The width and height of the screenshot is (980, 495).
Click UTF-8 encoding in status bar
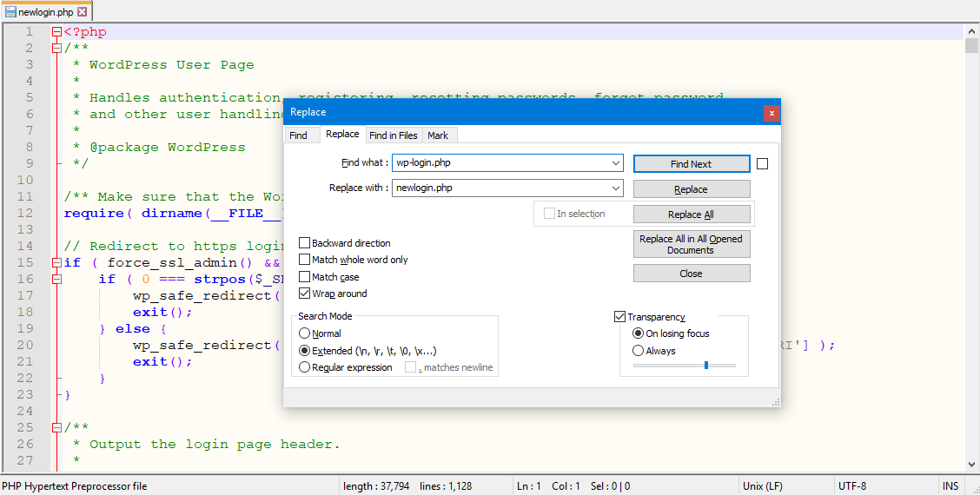852,486
